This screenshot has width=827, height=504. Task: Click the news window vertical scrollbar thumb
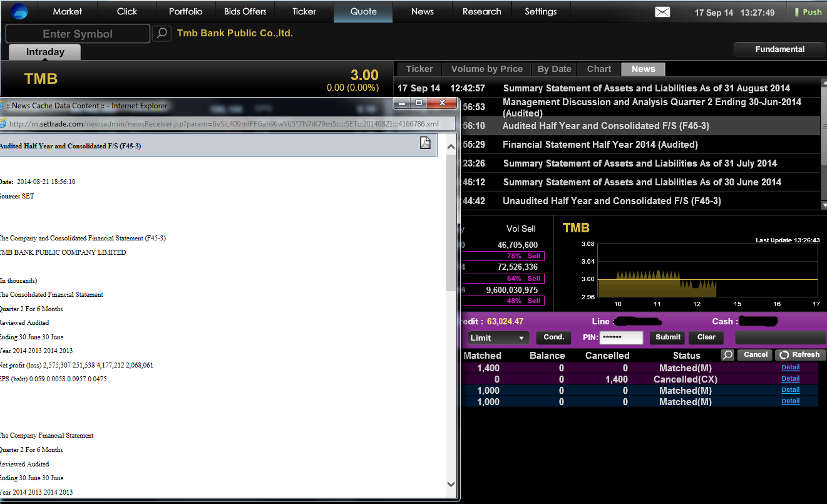click(x=451, y=222)
